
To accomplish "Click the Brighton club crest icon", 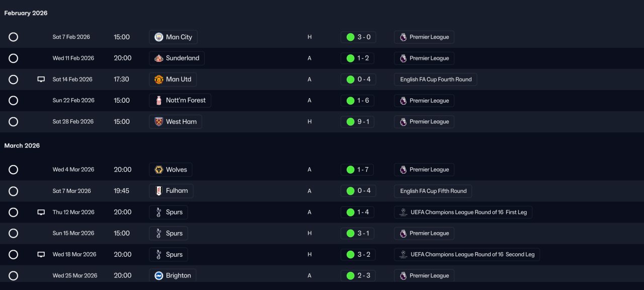I will click(158, 275).
